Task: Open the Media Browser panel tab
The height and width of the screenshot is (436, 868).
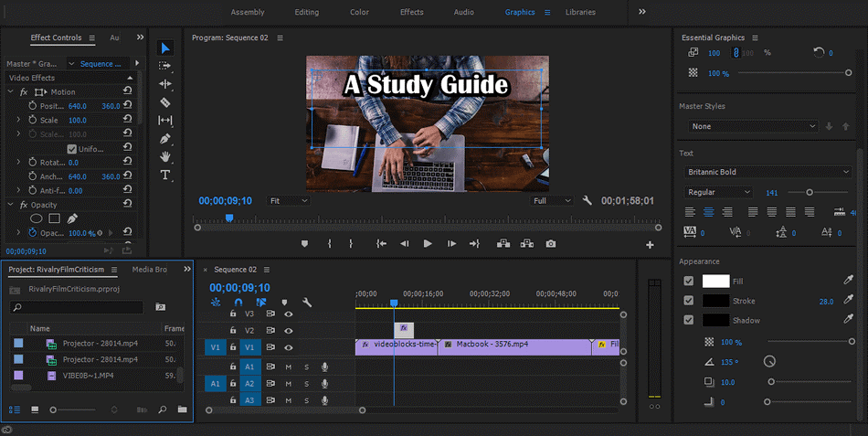Action: [150, 270]
